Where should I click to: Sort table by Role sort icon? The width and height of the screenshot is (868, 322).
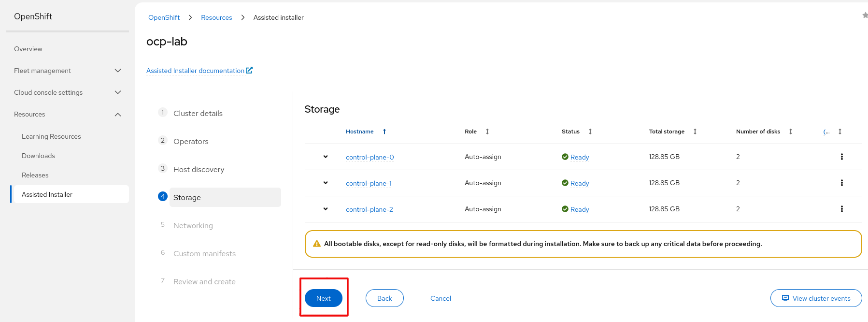coord(487,132)
